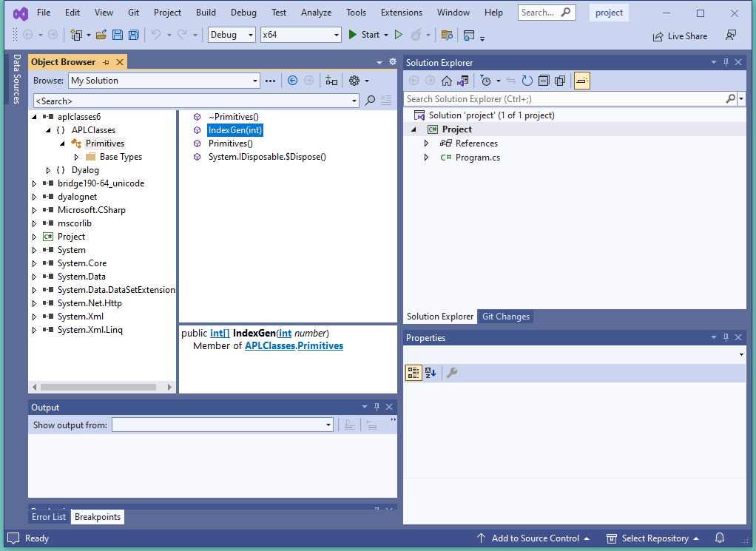
Task: Toggle Show All Files in Solution Explorer
Action: (x=560, y=81)
